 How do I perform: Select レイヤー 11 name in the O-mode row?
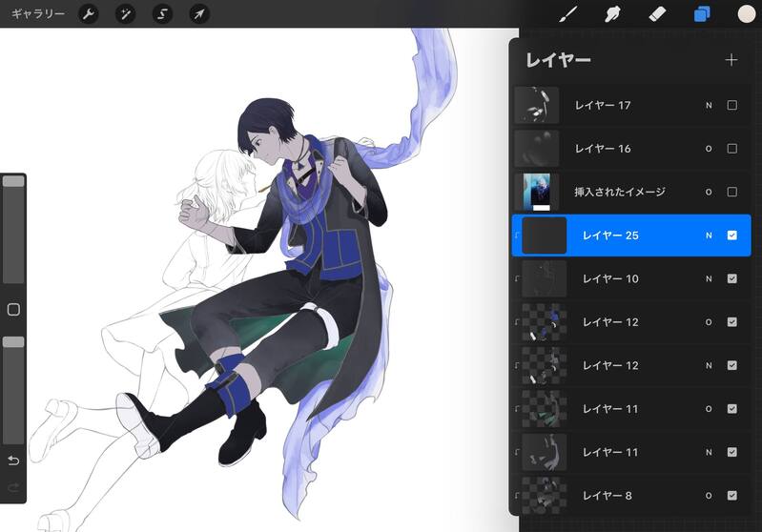coord(610,409)
